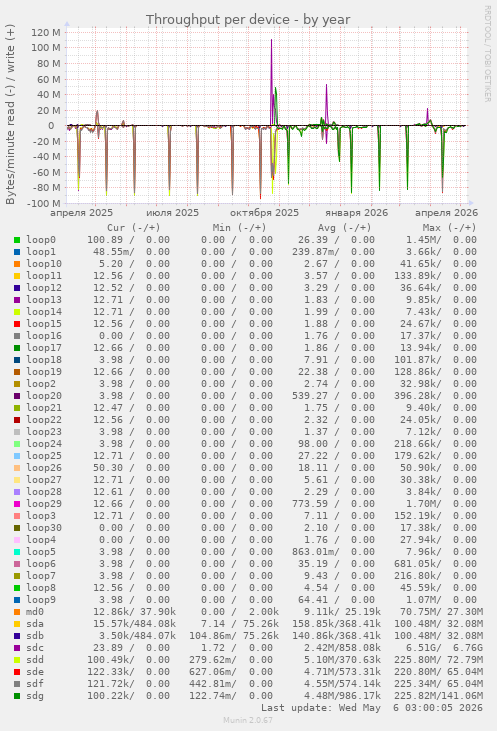Click the gray sdf legend color square
Image resolution: width=497 pixels, height=731 pixels.
[17, 684]
